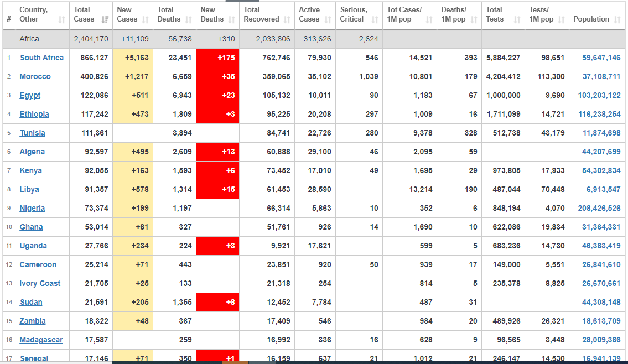The width and height of the screenshot is (628, 364).
Task: Open the South Africa country link
Action: [41, 58]
